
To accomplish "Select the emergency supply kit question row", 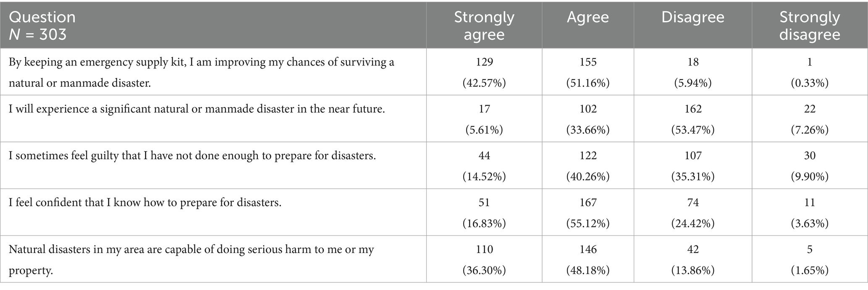I will [x=202, y=72].
